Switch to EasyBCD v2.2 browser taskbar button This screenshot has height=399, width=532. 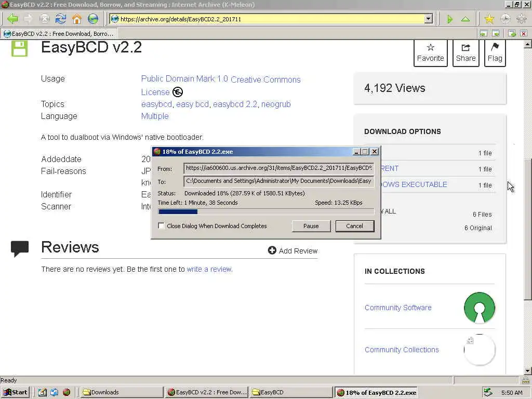tap(207, 392)
